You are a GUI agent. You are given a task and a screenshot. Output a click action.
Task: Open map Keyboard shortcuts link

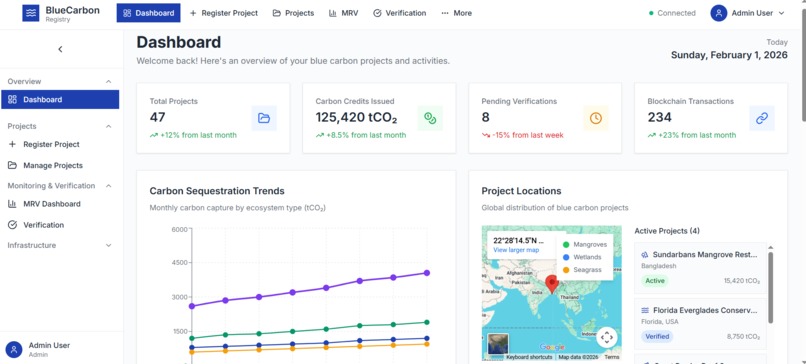point(529,357)
